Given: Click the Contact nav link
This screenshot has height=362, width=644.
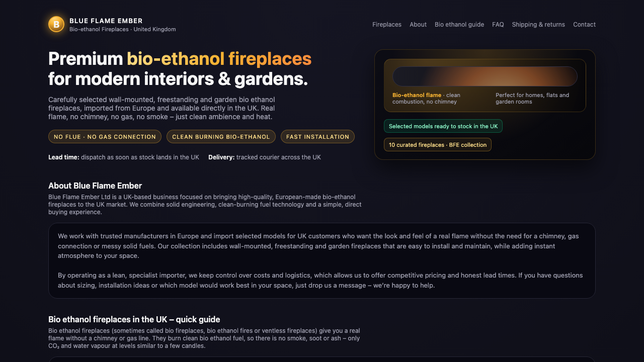Looking at the screenshot, I should (x=584, y=25).
